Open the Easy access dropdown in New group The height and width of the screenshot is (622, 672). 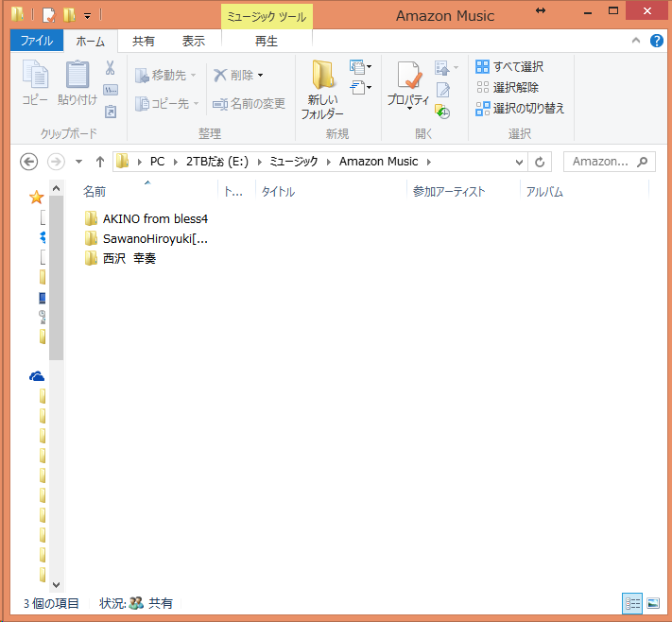point(360,88)
